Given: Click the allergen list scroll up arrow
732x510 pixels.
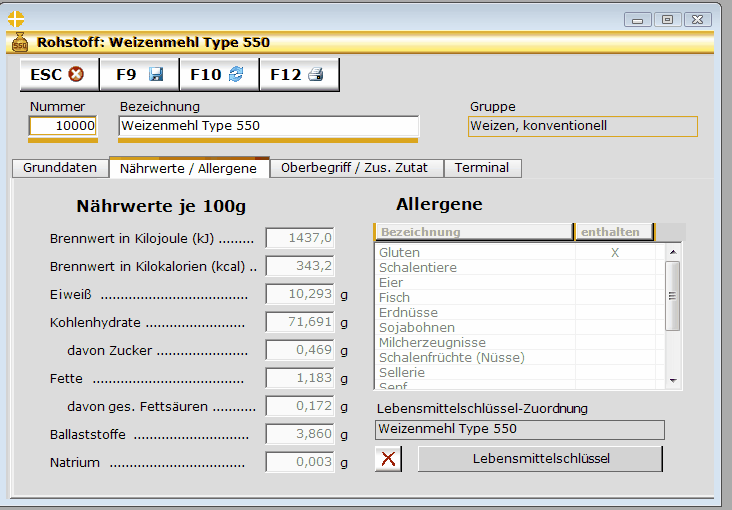Looking at the screenshot, I should (x=673, y=252).
